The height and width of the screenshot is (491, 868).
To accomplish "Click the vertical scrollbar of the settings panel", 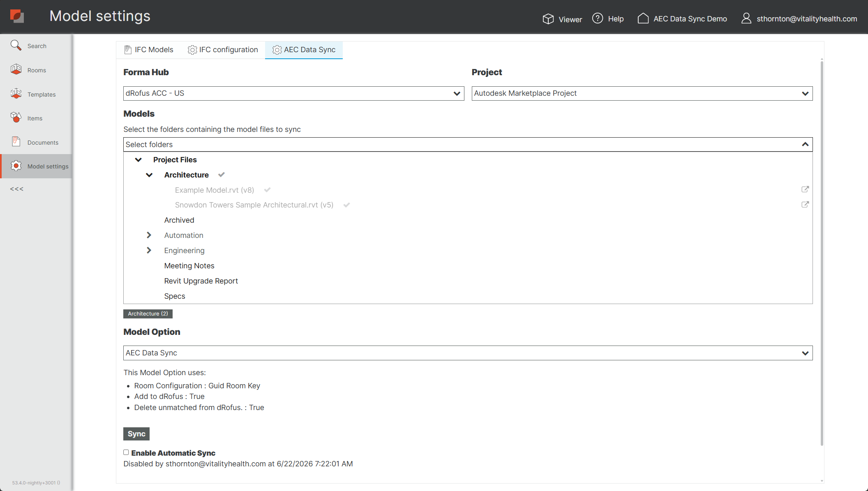I will click(822, 253).
